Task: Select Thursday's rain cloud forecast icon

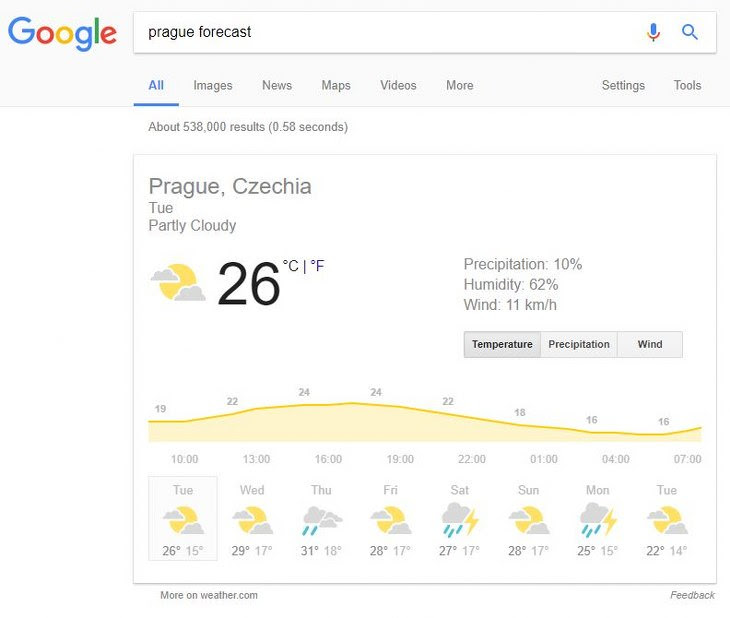Action: 322,521
